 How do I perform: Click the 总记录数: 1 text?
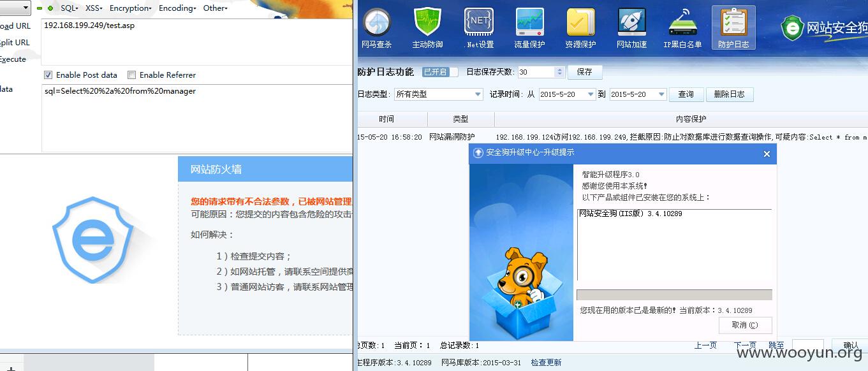(459, 345)
